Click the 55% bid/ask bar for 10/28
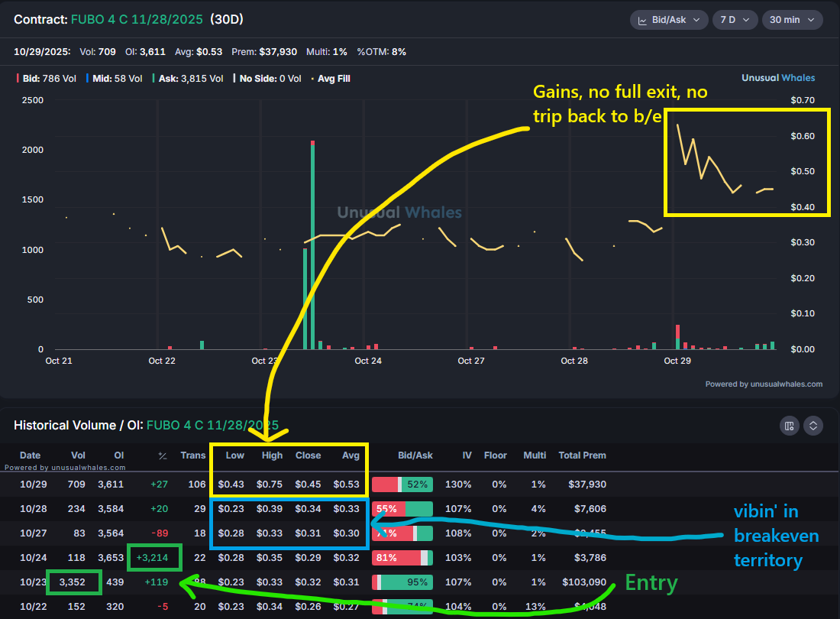840x619 pixels. (x=402, y=509)
